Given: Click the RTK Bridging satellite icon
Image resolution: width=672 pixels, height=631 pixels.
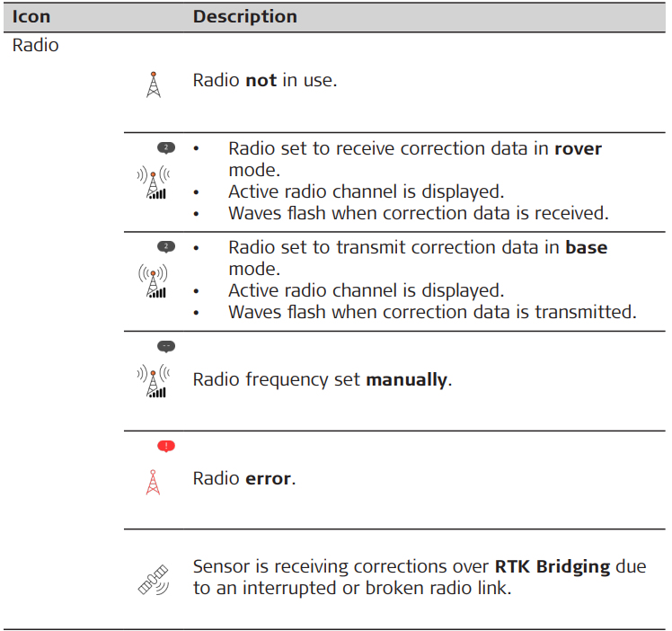Looking at the screenshot, I should coord(153,581).
